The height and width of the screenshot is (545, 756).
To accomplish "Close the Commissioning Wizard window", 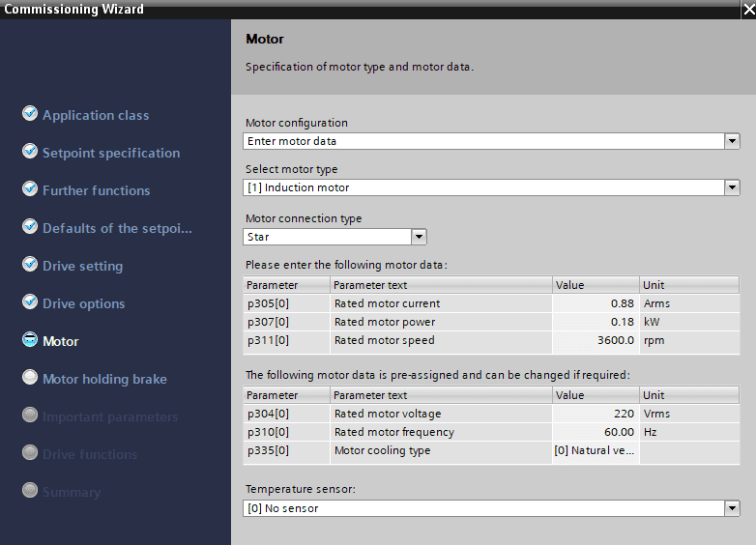I will 748,9.
